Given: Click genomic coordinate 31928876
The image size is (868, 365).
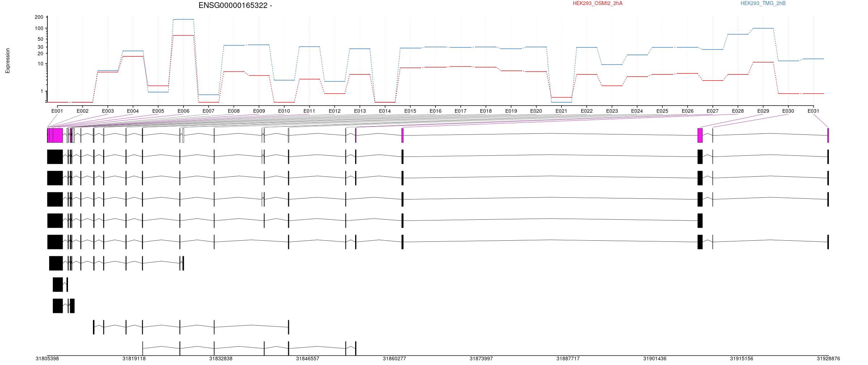Looking at the screenshot, I should 828,358.
